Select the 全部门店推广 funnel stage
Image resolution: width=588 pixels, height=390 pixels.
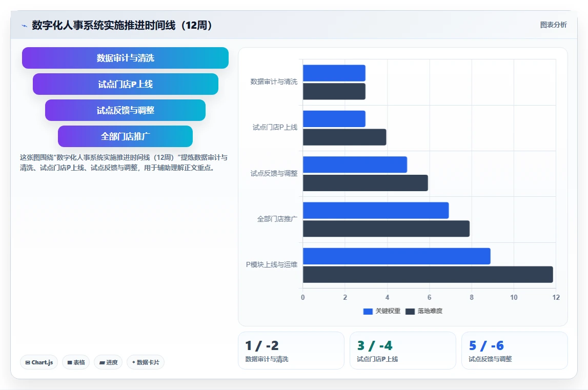point(125,136)
